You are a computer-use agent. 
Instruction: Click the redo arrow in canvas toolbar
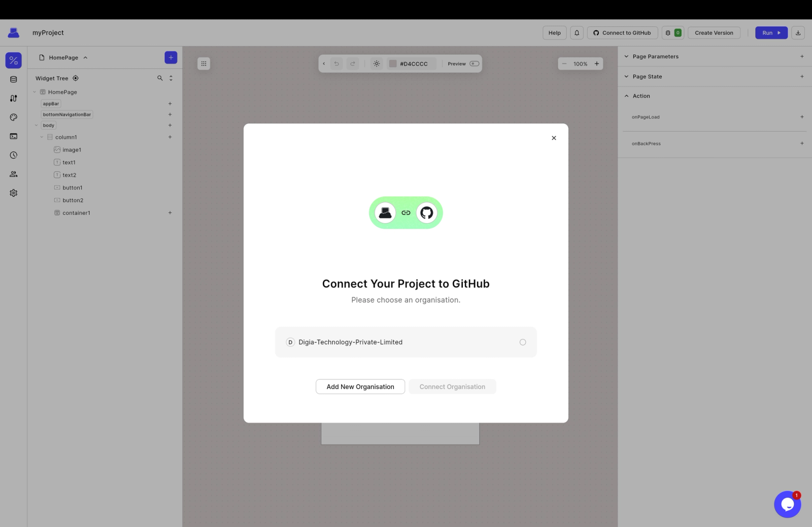tap(353, 64)
